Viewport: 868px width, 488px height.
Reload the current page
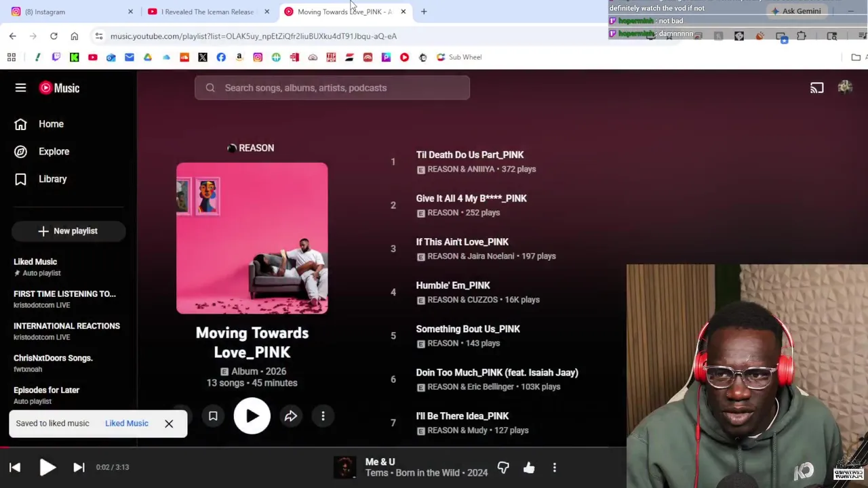tap(54, 36)
